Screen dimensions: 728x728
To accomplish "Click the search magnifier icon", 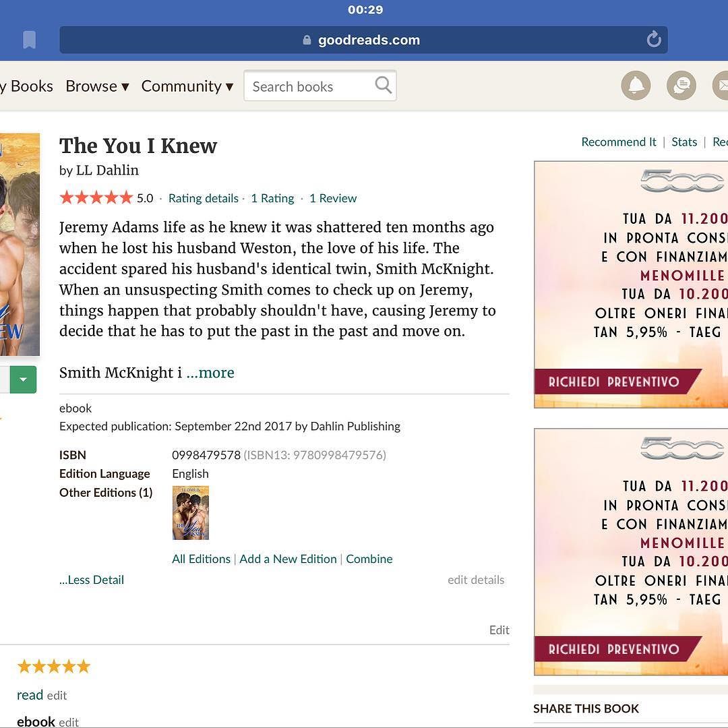I will (x=383, y=85).
